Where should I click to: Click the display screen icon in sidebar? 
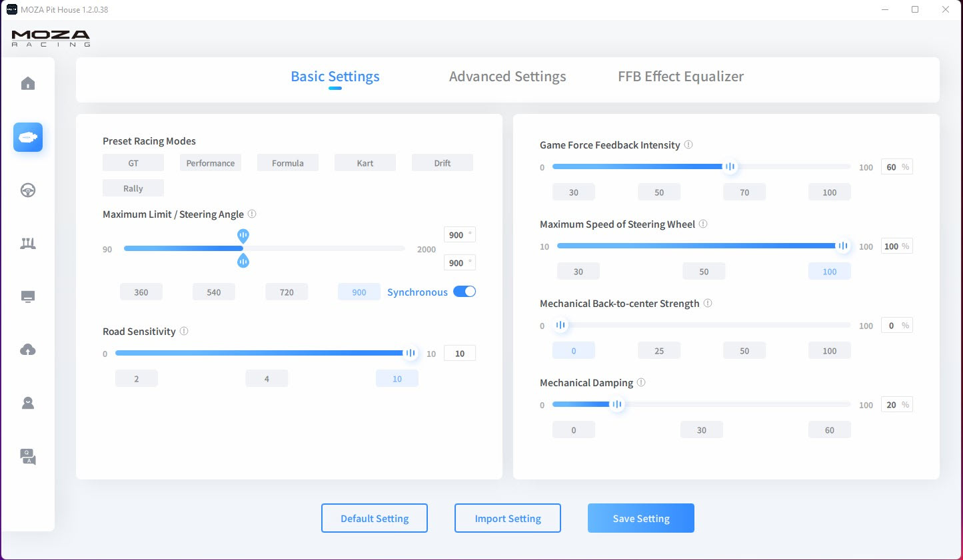click(28, 297)
